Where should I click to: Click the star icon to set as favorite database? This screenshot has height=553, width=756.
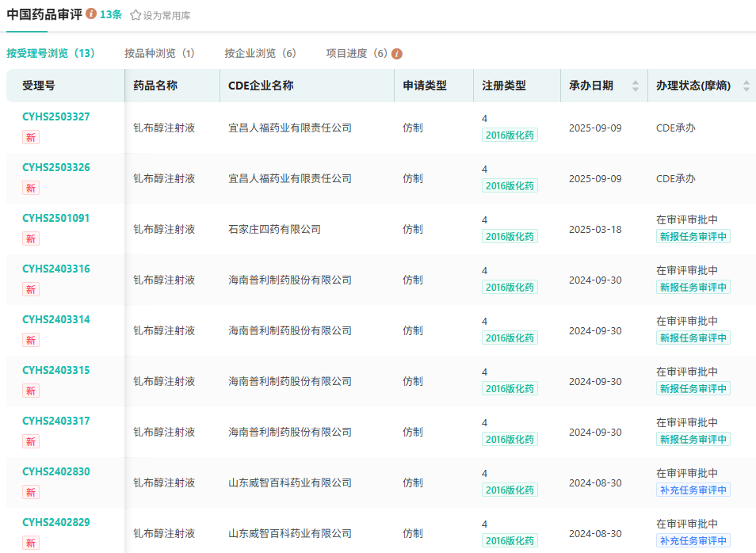[x=136, y=15]
